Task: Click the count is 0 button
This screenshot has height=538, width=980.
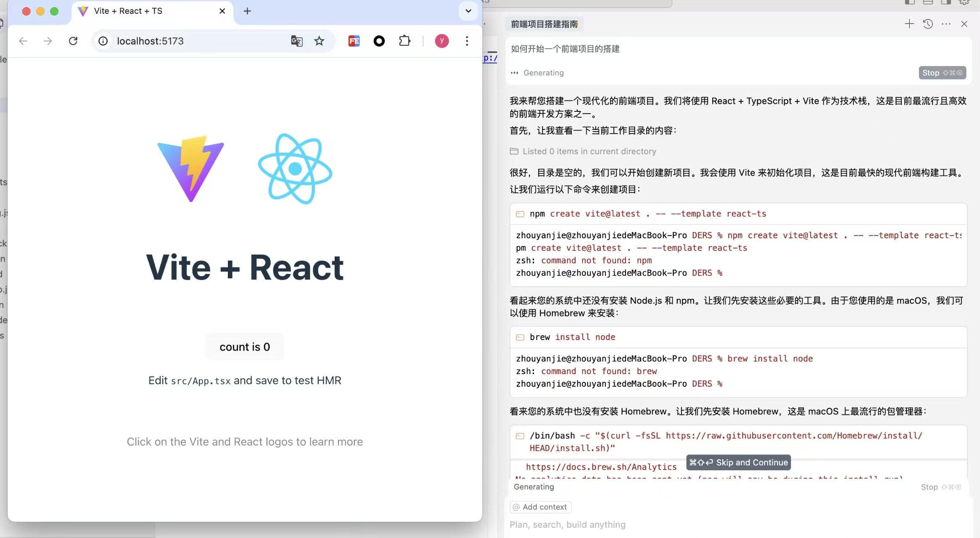Action: [245, 347]
